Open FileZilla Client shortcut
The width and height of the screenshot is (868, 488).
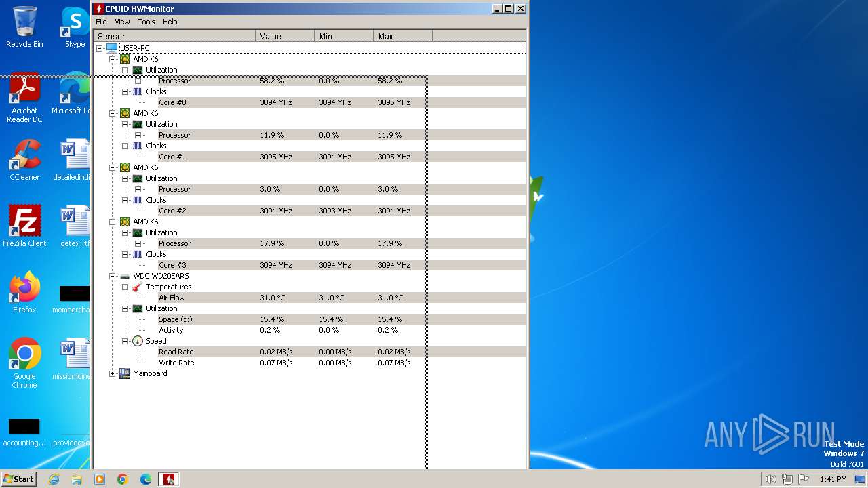[x=24, y=226]
